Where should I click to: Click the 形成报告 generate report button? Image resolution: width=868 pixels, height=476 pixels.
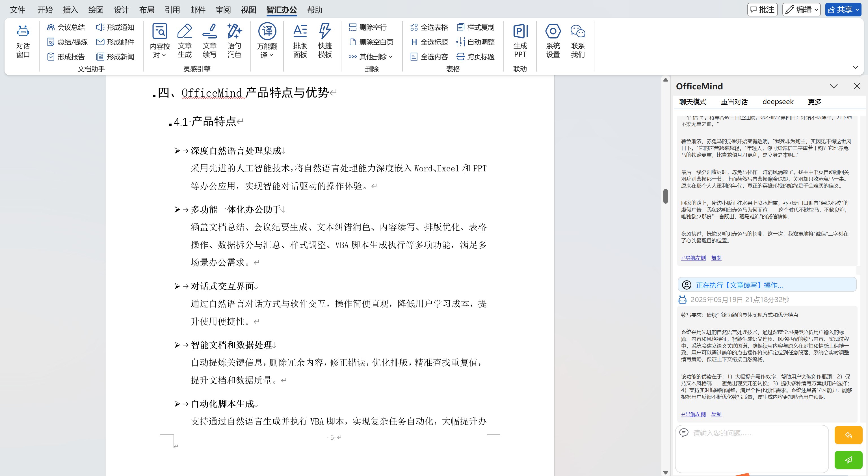[x=66, y=57]
